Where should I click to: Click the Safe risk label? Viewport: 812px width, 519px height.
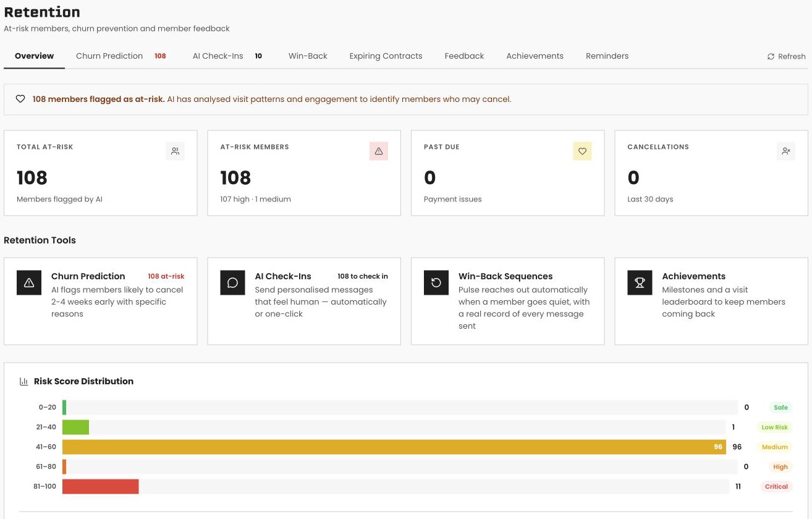780,407
